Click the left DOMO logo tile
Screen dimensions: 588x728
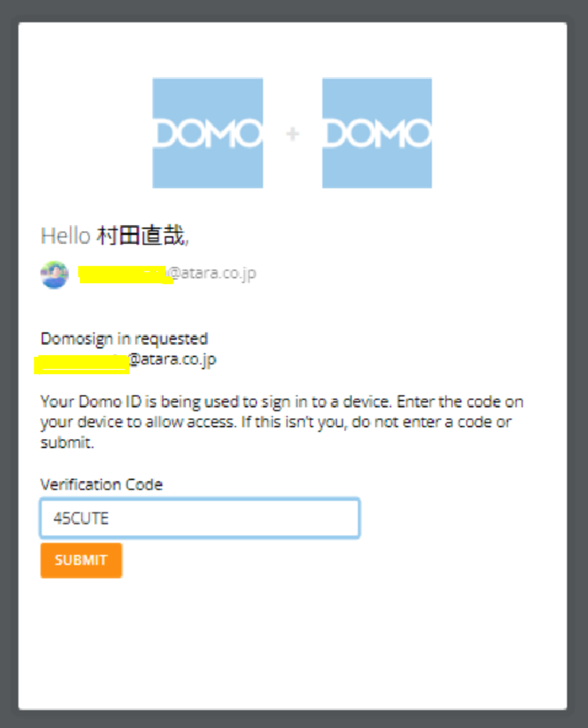(207, 133)
